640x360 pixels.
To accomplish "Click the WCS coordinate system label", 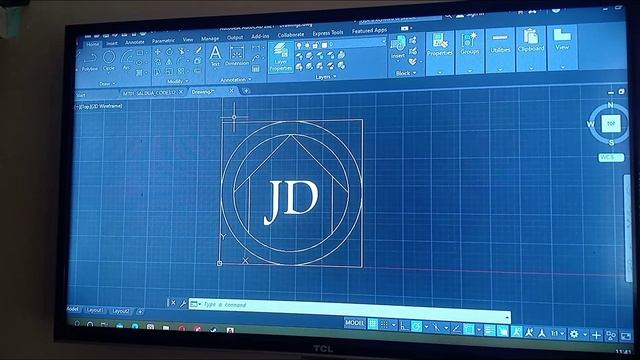I will pos(611,157).
